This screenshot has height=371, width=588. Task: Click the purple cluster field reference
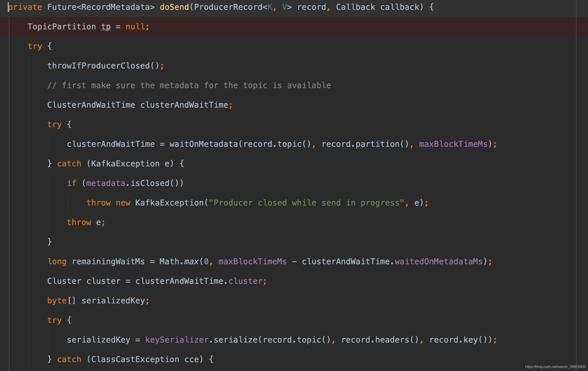tap(245, 281)
